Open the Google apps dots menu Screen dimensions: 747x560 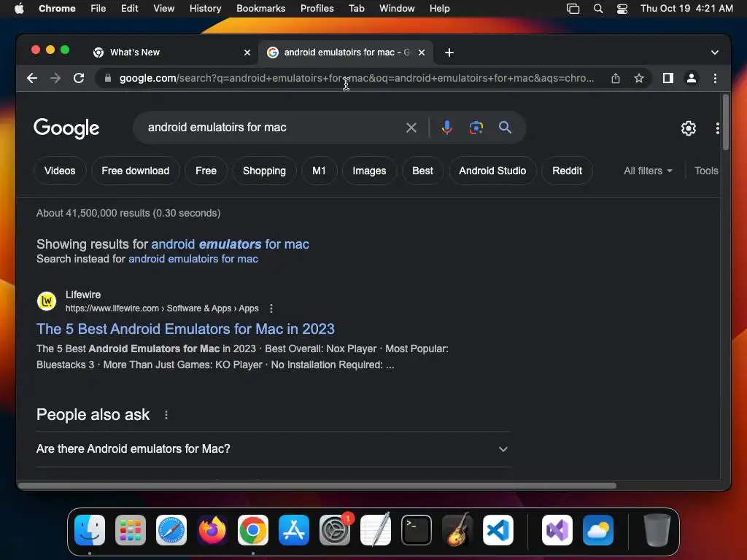tap(718, 128)
